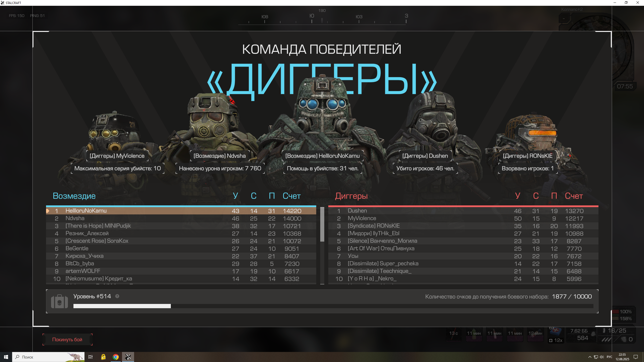The width and height of the screenshot is (644, 362).
Task: Click the [Диггеры] MyViolence name plate
Action: (x=117, y=156)
